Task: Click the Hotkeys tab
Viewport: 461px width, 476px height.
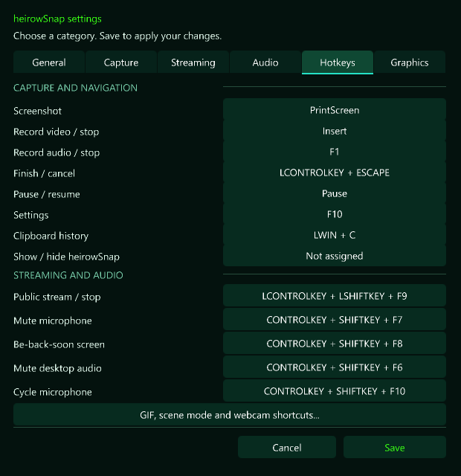Action: point(338,62)
